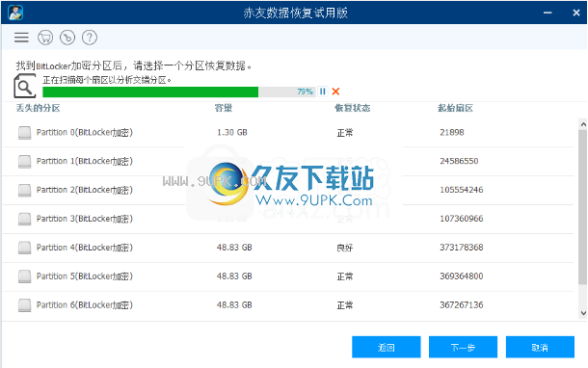Click the 恢复状态 column header

click(353, 108)
